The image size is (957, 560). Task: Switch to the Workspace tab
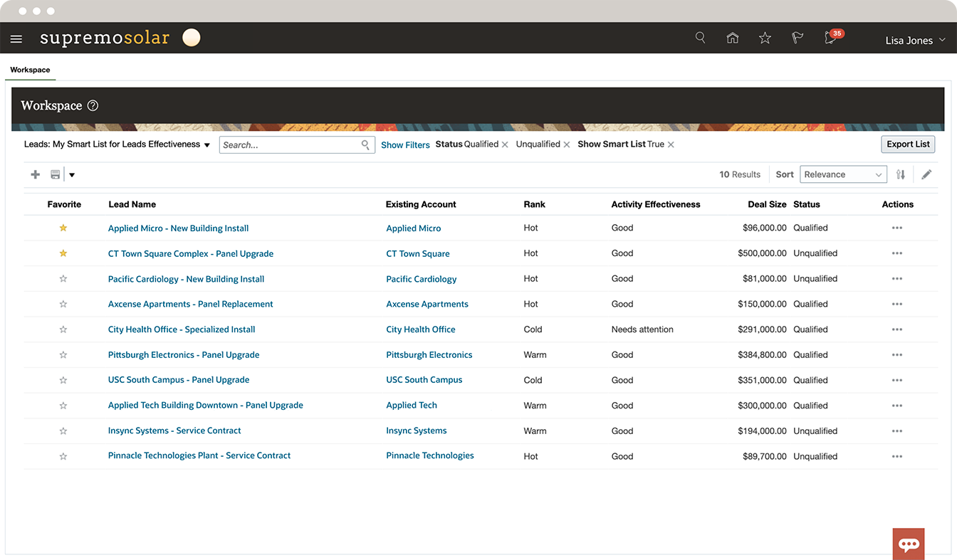coord(30,70)
